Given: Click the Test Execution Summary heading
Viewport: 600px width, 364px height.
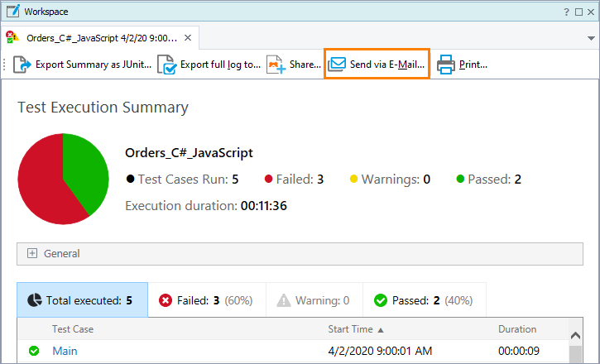Looking at the screenshot, I should tap(103, 107).
